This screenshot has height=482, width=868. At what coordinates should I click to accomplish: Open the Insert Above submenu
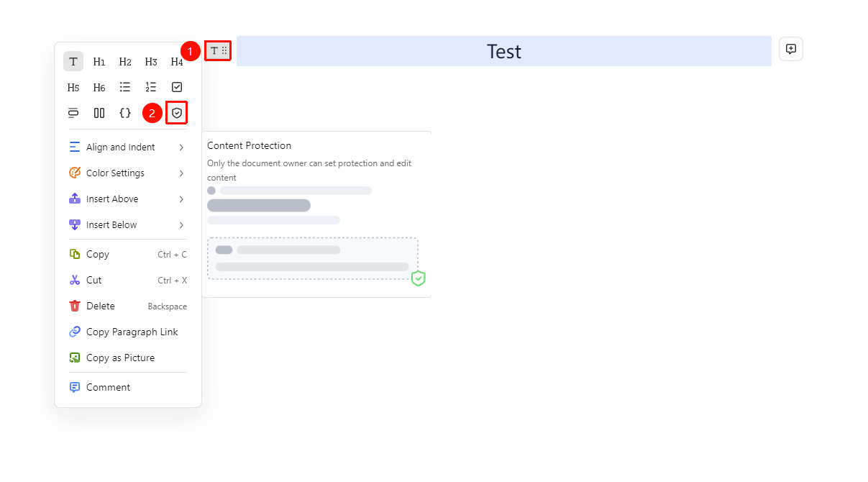[x=128, y=199]
